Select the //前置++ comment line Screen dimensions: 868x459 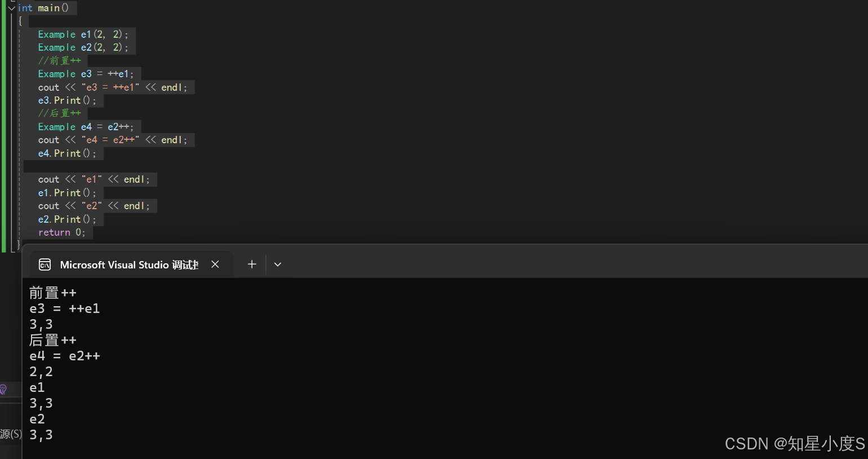coord(60,61)
